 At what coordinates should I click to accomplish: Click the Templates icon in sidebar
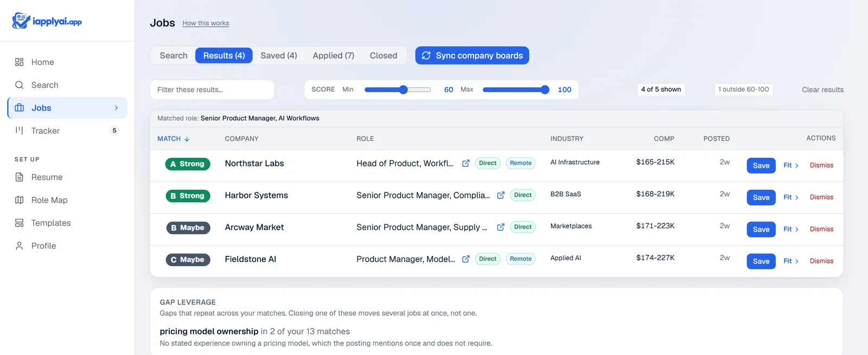[x=20, y=223]
